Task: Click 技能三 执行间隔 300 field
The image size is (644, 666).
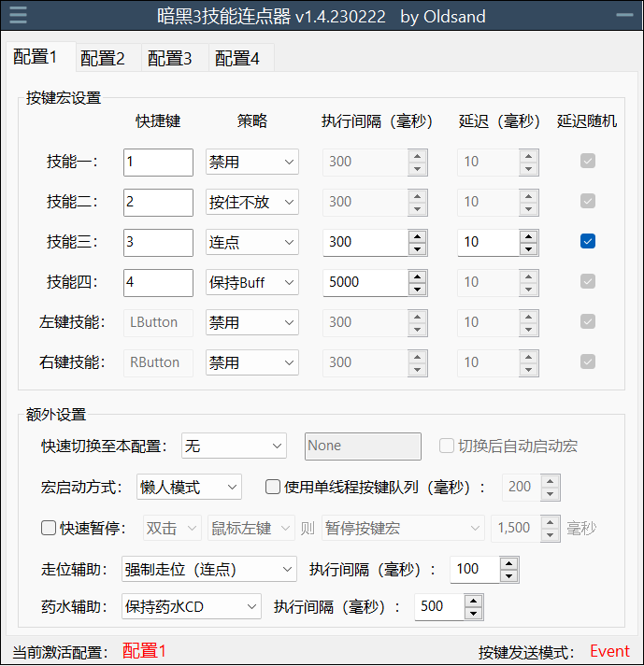Action: (x=365, y=243)
